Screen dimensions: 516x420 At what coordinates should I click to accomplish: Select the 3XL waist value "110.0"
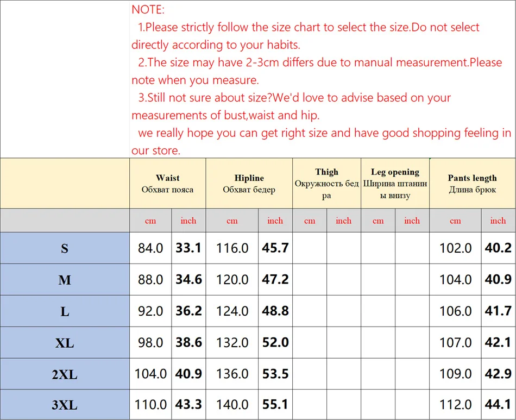[150, 405]
